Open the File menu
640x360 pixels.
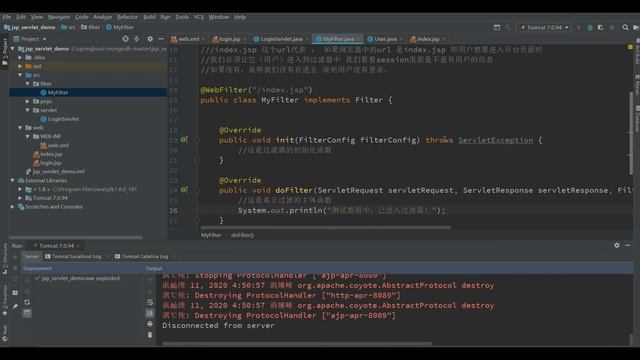click(x=7, y=17)
